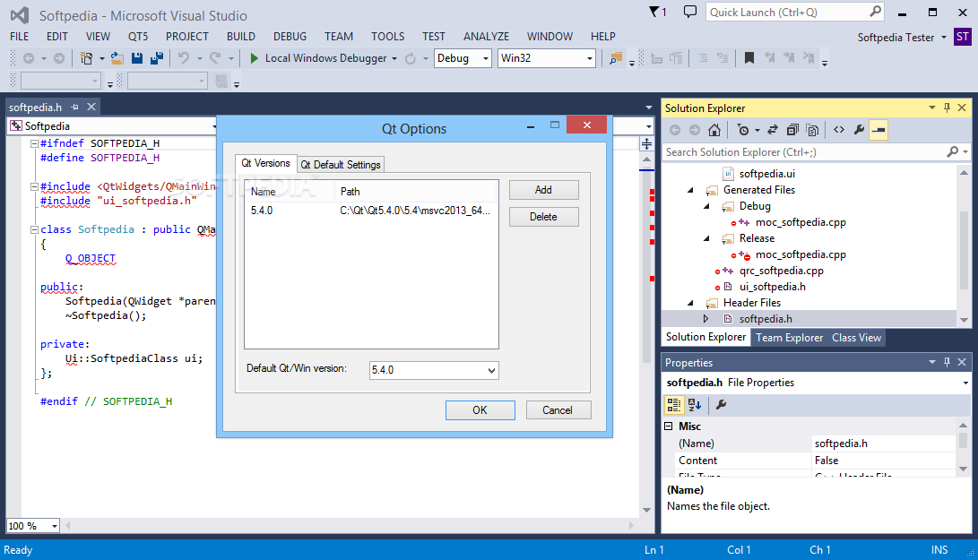Click the Property Pages wrench icon in Properties
The width and height of the screenshot is (978, 560).
pyautogui.click(x=721, y=405)
